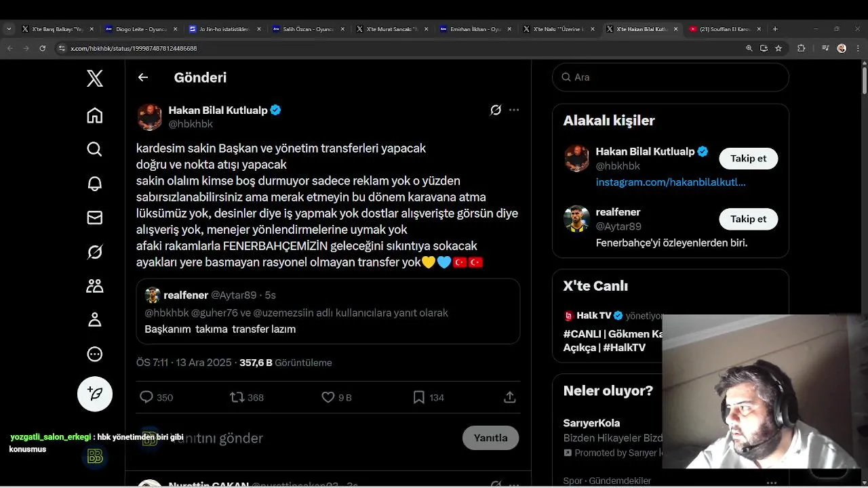Open Profile icon in sidebar

(95, 320)
